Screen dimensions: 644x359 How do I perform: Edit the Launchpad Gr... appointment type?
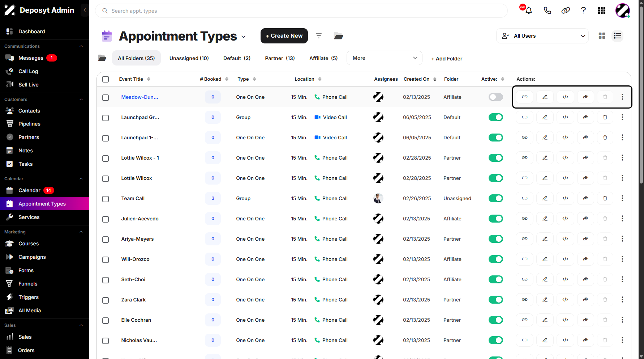[x=545, y=117]
